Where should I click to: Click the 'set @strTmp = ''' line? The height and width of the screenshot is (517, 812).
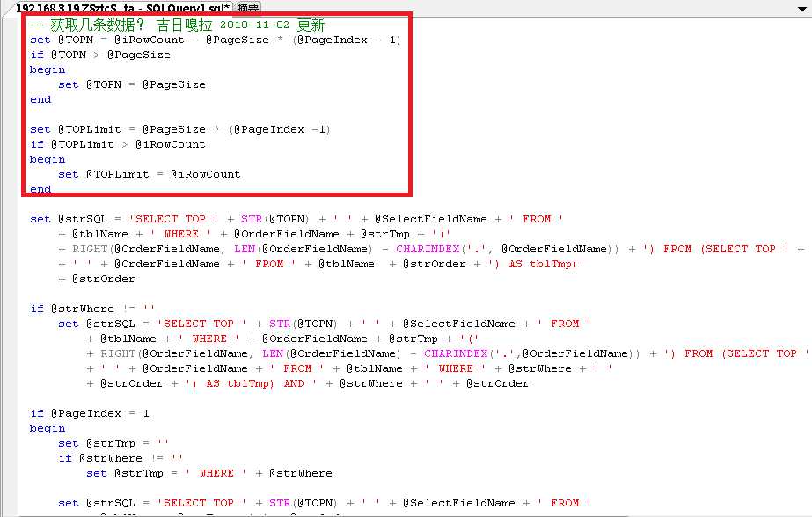[113, 443]
